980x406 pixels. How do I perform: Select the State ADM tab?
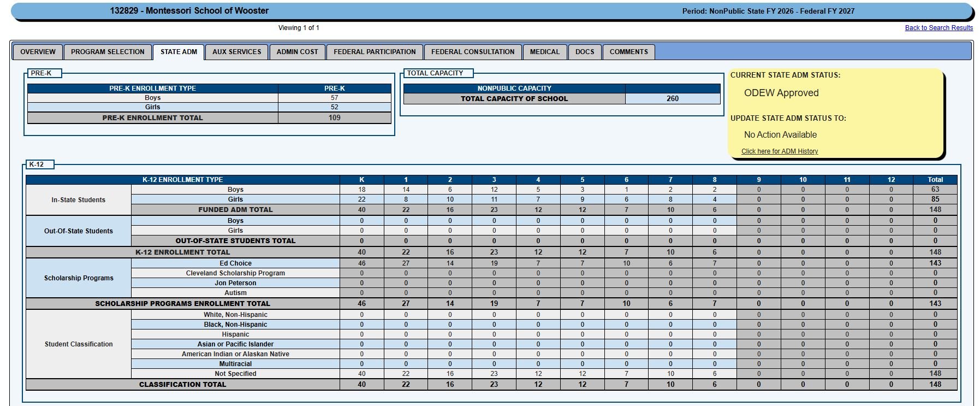click(x=179, y=52)
